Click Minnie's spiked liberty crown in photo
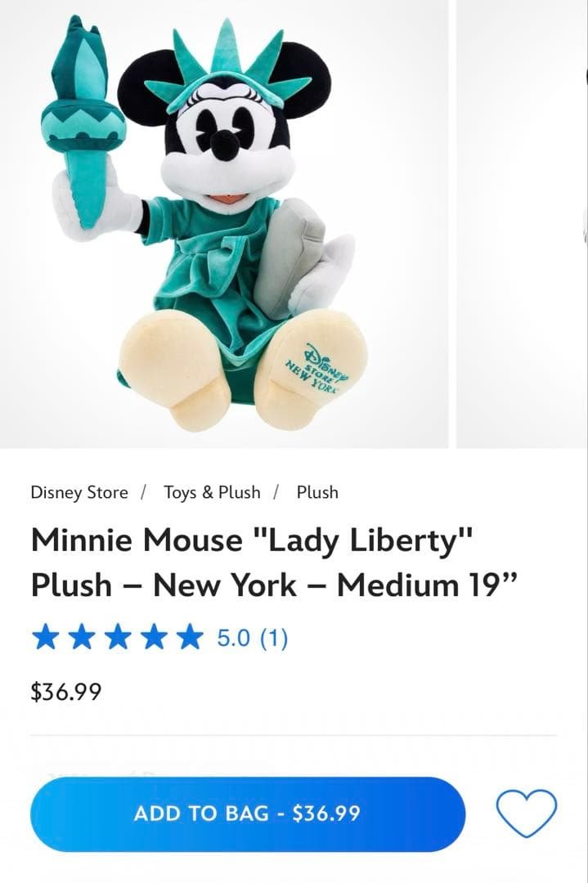This screenshot has width=588, height=883. pyautogui.click(x=227, y=65)
